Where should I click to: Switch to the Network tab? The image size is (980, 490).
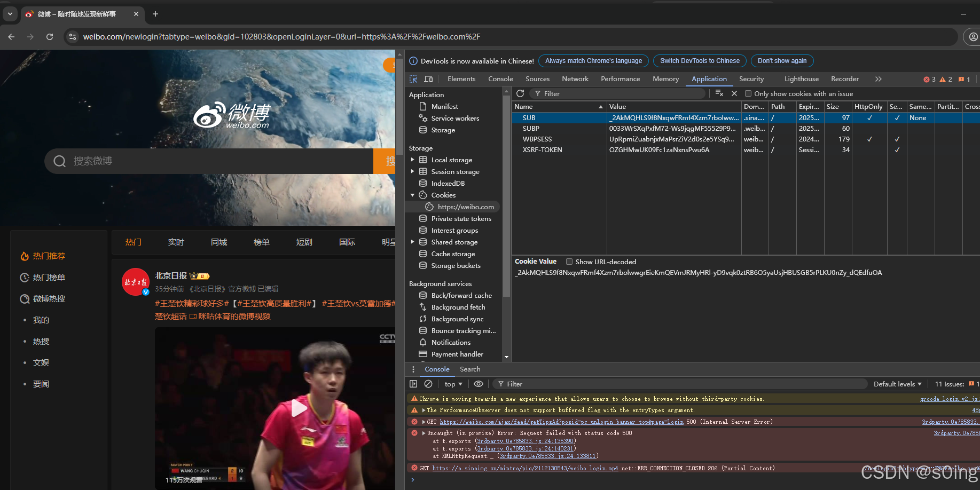pyautogui.click(x=575, y=79)
